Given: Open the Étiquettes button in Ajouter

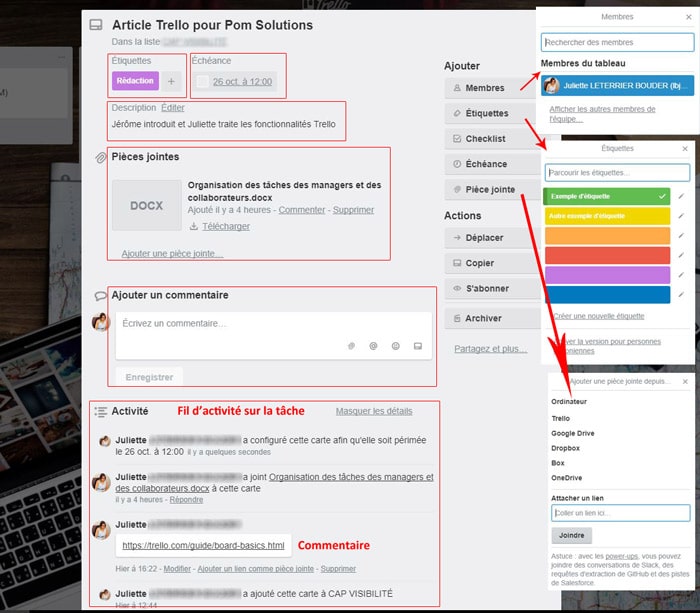Looking at the screenshot, I should tap(492, 113).
